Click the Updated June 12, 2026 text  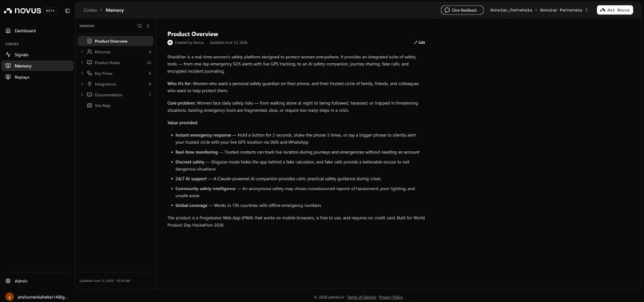[x=229, y=42]
